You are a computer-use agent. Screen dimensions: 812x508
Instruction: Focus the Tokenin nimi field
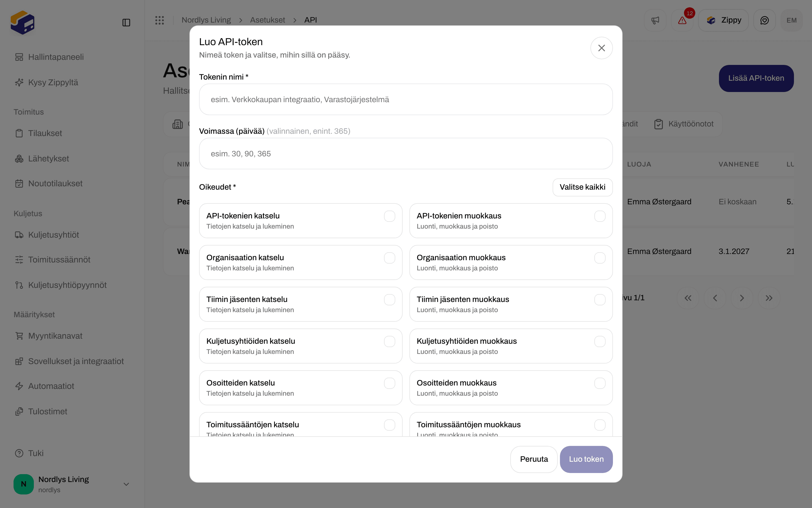406,99
